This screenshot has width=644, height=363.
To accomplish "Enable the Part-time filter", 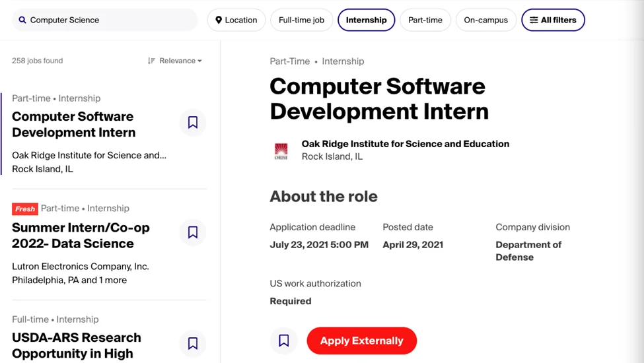I will (x=425, y=20).
